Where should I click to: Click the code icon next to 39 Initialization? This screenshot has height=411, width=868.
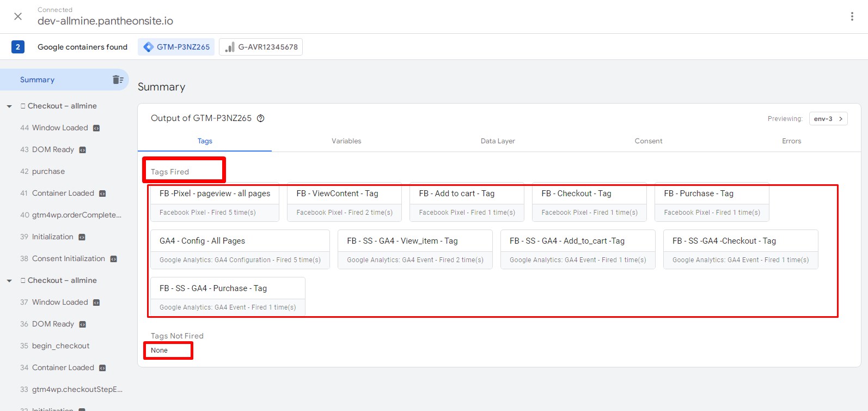[x=82, y=237]
